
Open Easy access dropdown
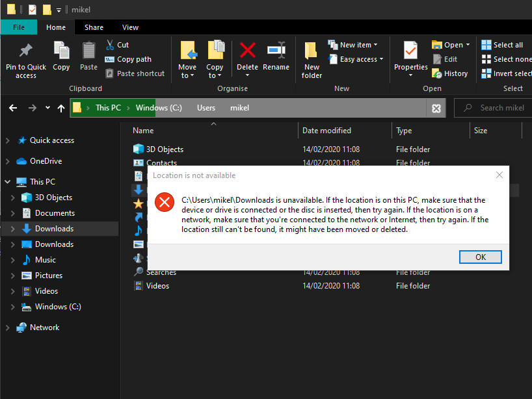coord(356,59)
